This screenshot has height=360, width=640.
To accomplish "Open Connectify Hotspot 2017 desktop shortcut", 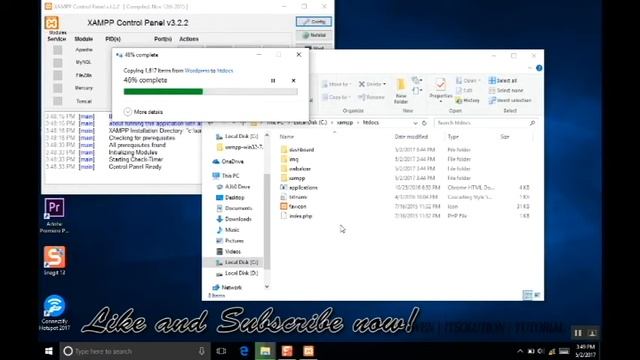I will tap(54, 312).
